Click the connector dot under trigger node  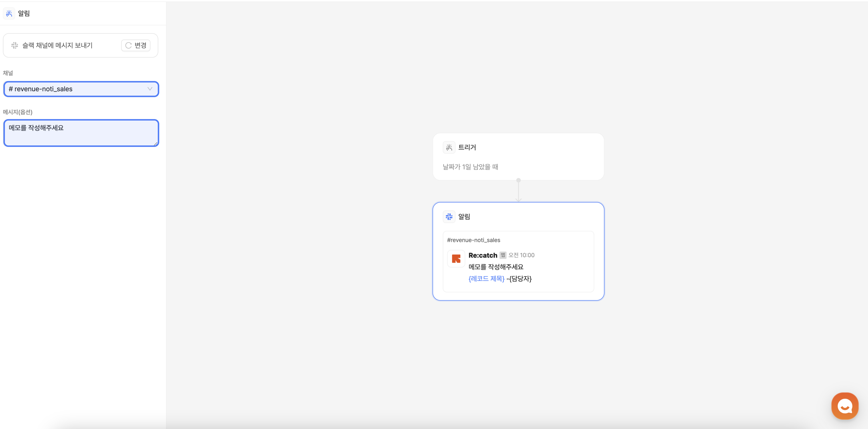(x=518, y=180)
